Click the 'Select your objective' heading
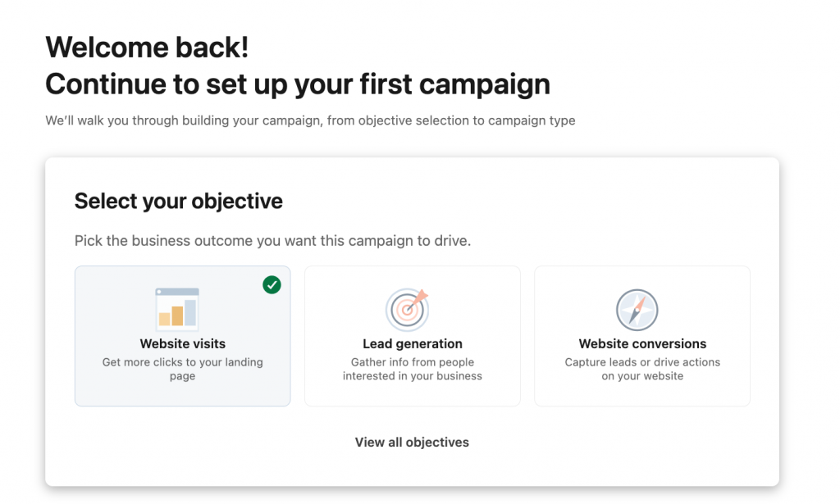This screenshot has width=840, height=504. (178, 201)
